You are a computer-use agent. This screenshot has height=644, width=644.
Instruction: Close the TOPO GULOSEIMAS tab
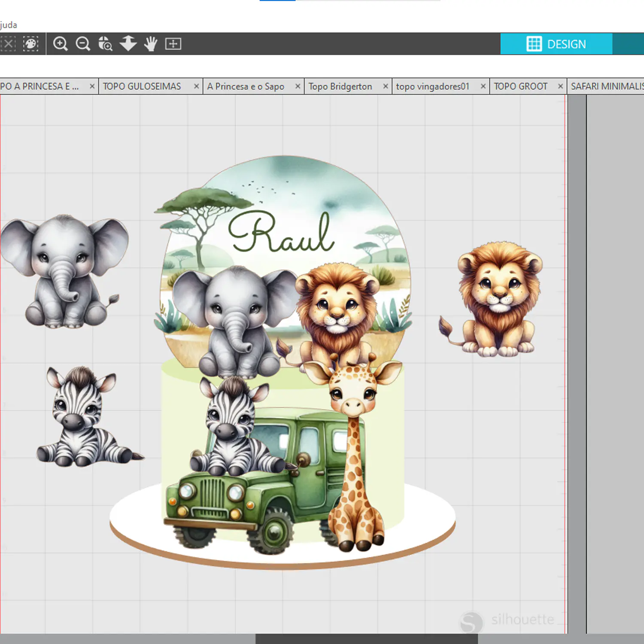[x=196, y=86]
